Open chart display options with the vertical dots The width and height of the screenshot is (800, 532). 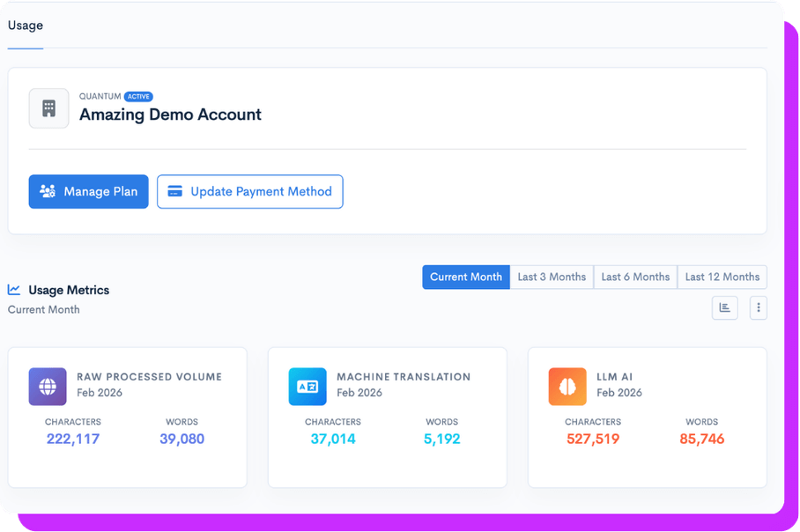tap(759, 307)
